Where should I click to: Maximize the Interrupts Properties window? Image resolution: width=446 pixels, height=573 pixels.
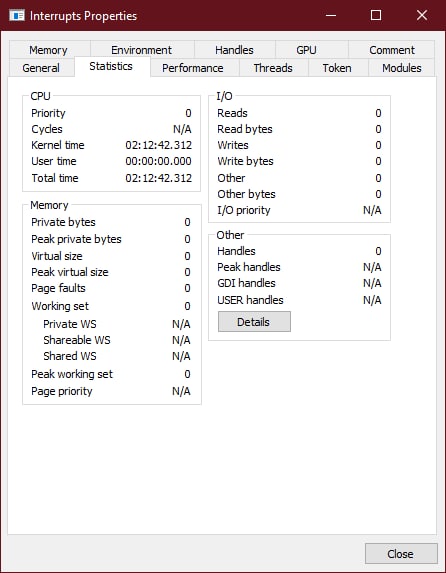[376, 15]
